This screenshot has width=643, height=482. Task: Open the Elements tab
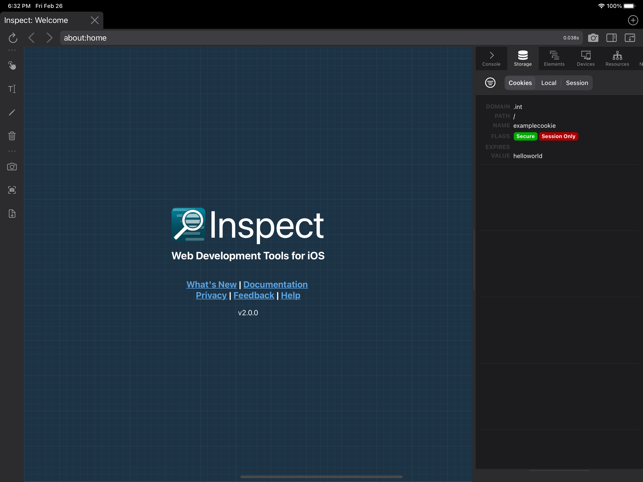[554, 59]
